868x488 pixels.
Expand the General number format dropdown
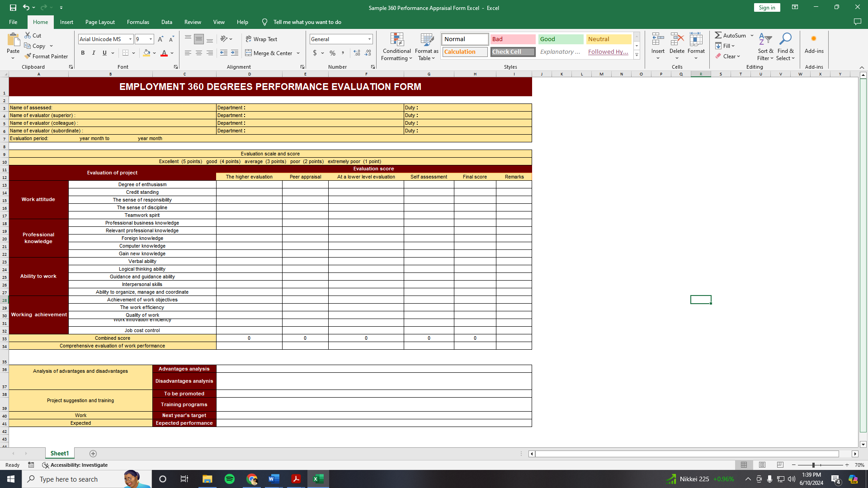(369, 39)
